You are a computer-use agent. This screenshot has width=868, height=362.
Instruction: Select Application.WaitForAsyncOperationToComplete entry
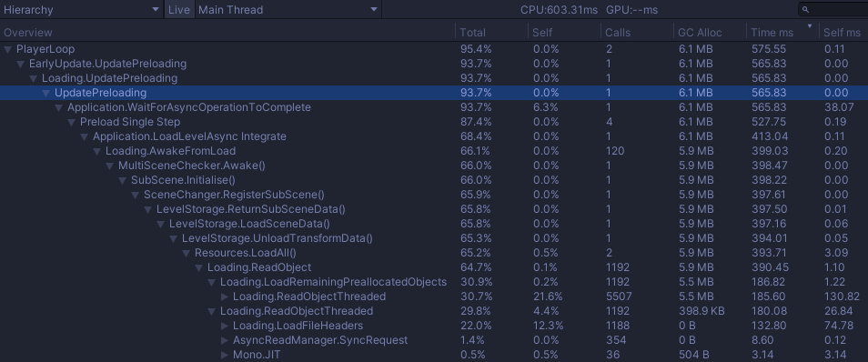[x=188, y=107]
